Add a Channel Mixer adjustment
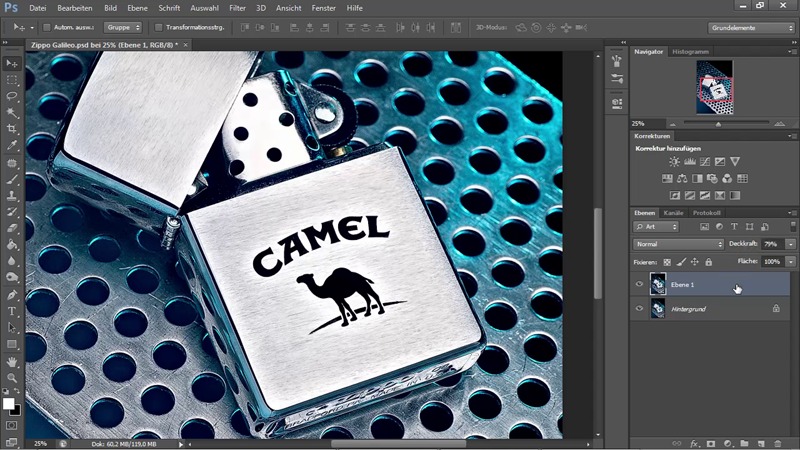The width and height of the screenshot is (800, 450). (x=727, y=179)
